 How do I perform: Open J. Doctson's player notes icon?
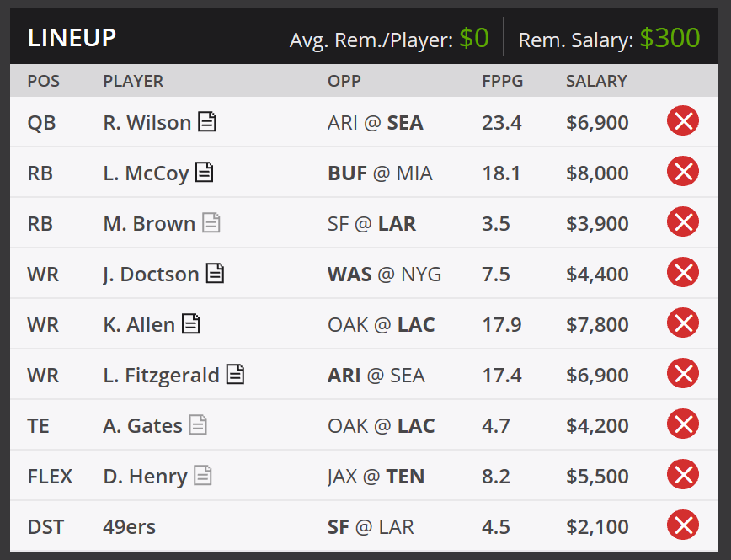click(216, 274)
